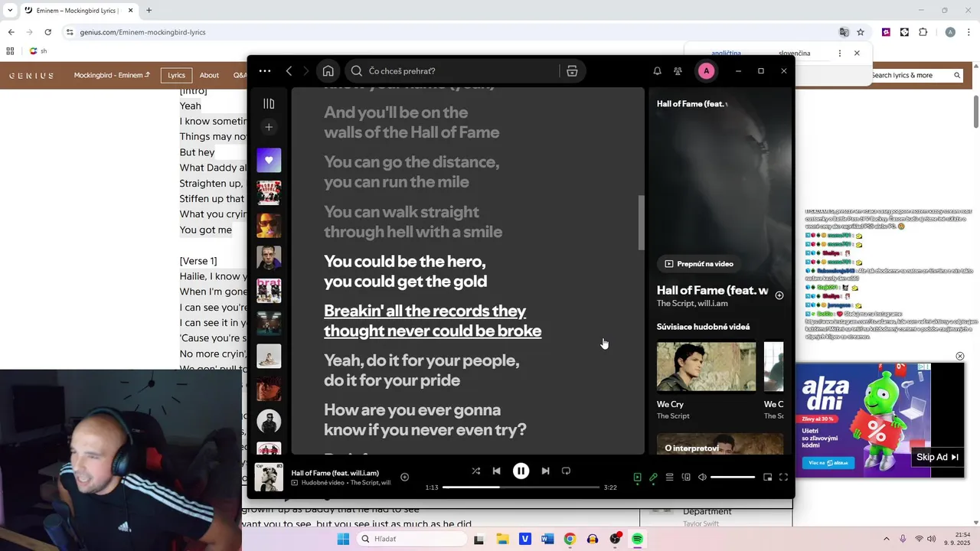
Task: Close the Alza ad with the X icon
Action: (959, 356)
